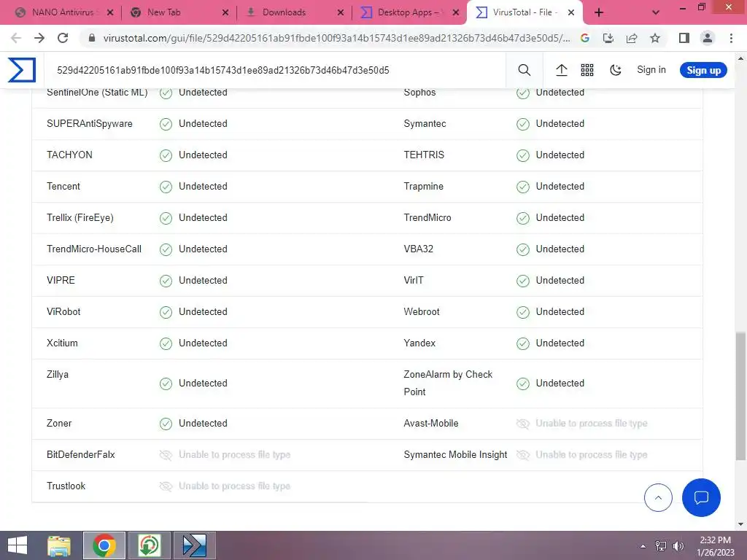Open a new browser tab

[599, 12]
